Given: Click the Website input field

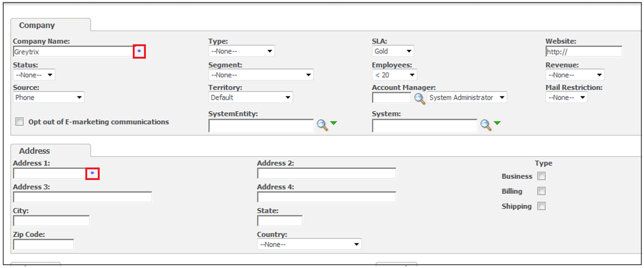Looking at the screenshot, I should 584,51.
